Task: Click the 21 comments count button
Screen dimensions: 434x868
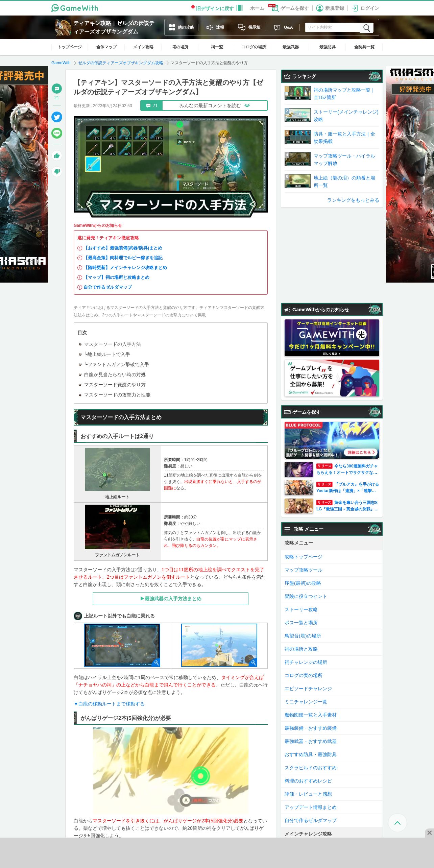Action: [x=152, y=105]
